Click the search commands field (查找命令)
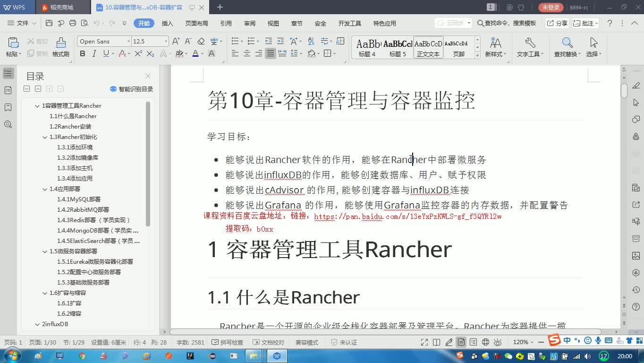 point(507,23)
